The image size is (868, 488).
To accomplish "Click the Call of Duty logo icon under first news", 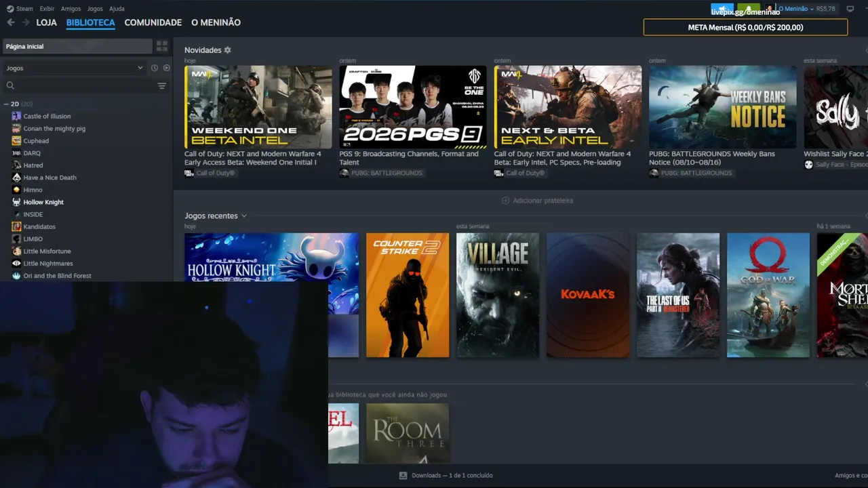I will pos(189,173).
